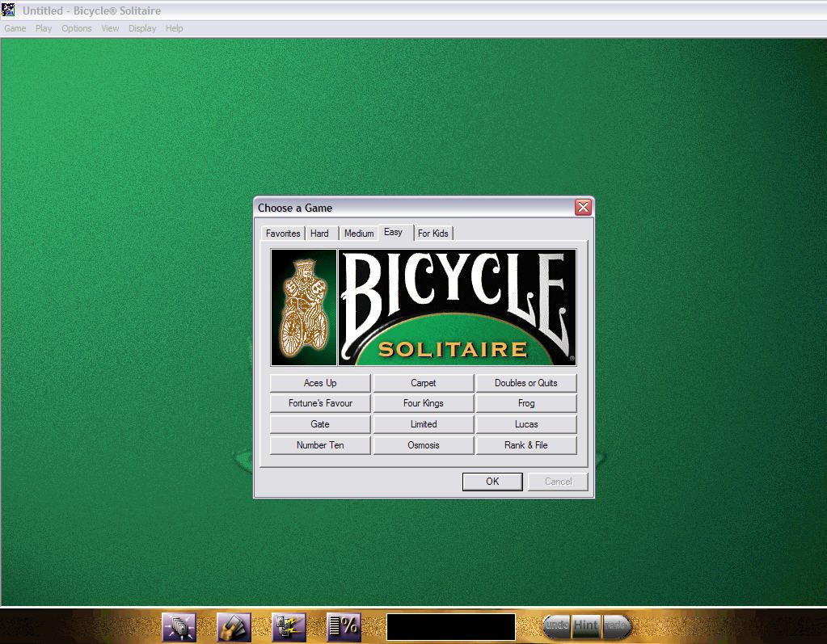Click the cards with lightning bolt icon
This screenshot has height=644, width=827.
(289, 626)
